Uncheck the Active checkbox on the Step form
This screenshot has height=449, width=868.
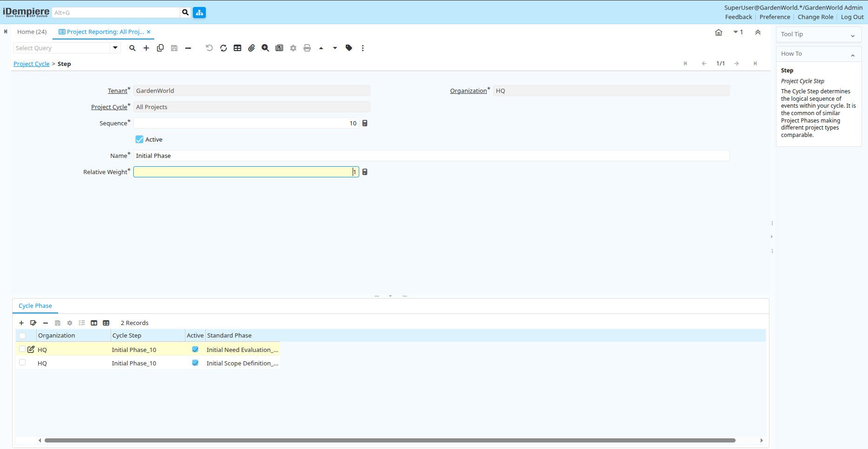pyautogui.click(x=139, y=139)
